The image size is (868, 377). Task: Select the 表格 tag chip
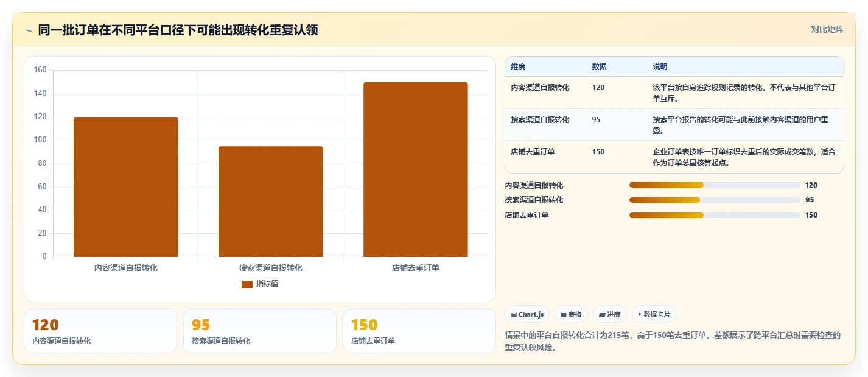click(571, 314)
